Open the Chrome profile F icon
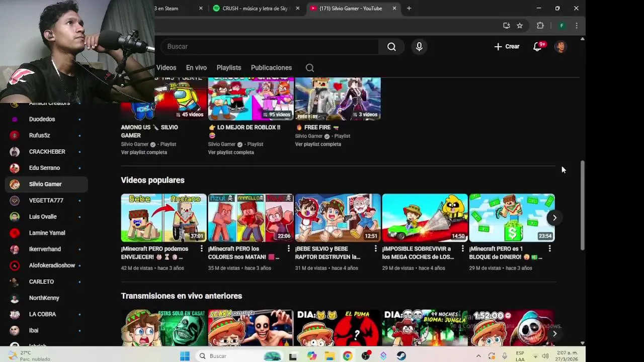 [562, 26]
